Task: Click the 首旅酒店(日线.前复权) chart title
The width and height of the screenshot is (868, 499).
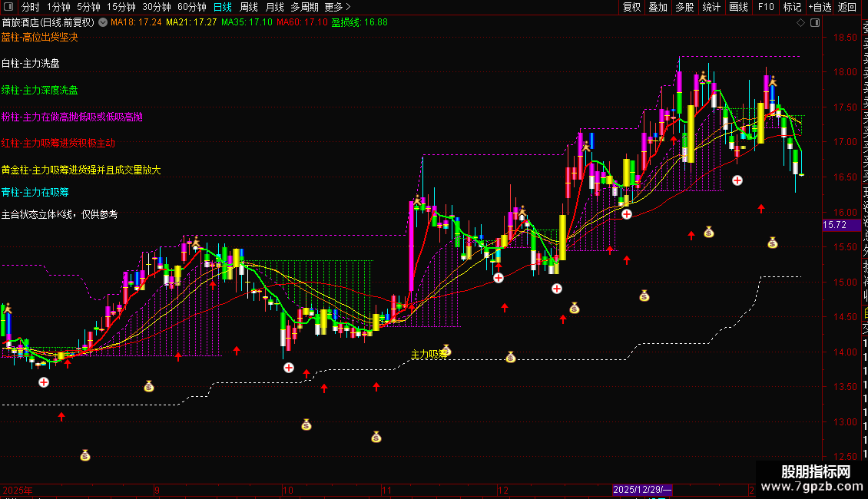Action: 48,23
